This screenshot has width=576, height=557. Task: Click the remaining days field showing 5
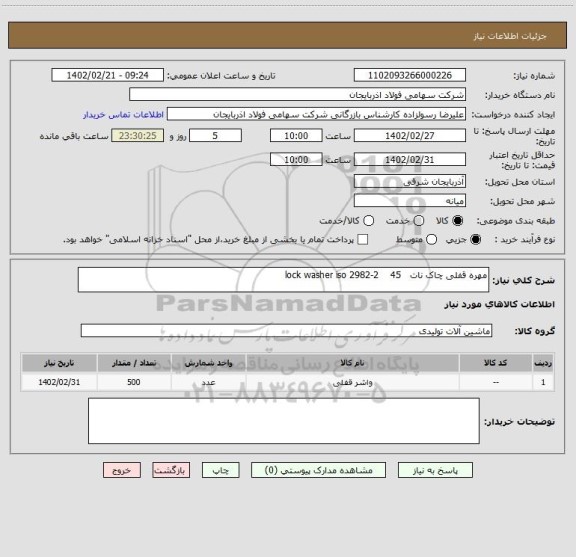pos(215,136)
